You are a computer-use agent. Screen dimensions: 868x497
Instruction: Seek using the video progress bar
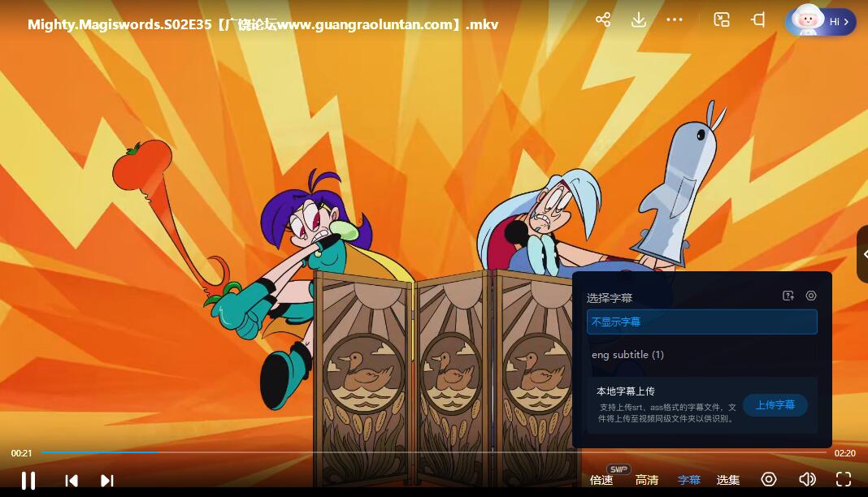(434, 452)
